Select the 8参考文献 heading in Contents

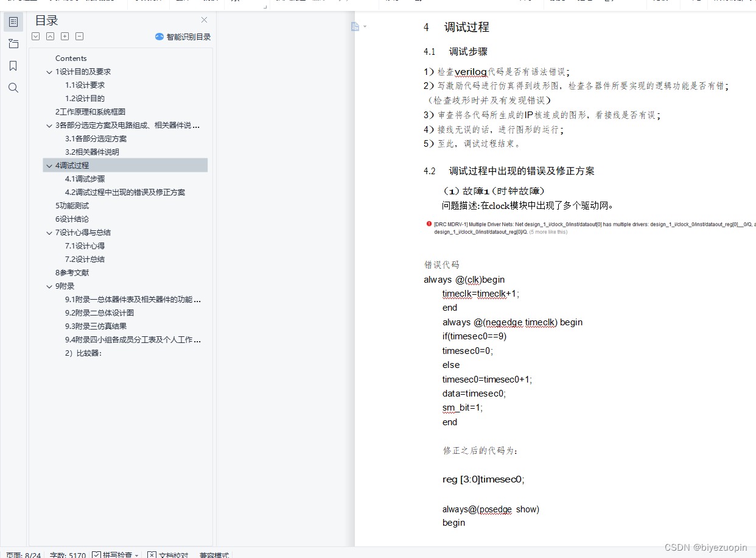pyautogui.click(x=71, y=272)
